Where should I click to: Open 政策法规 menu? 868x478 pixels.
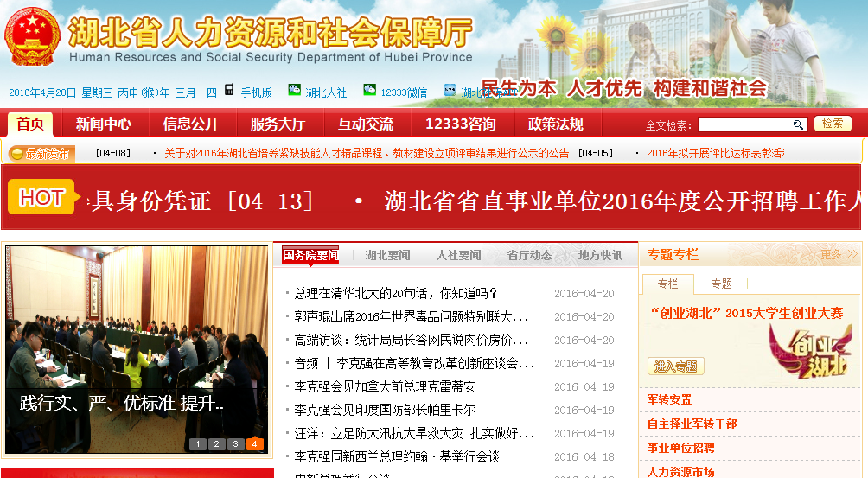[556, 124]
